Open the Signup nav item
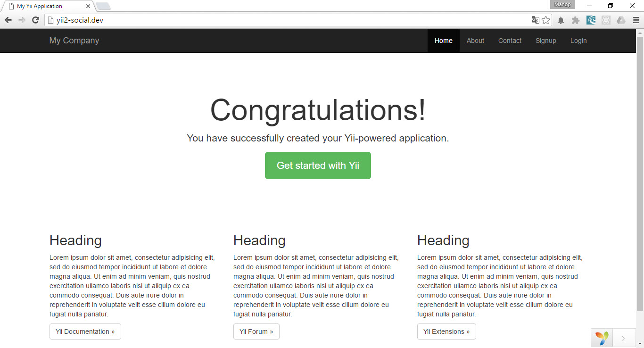 coord(546,41)
